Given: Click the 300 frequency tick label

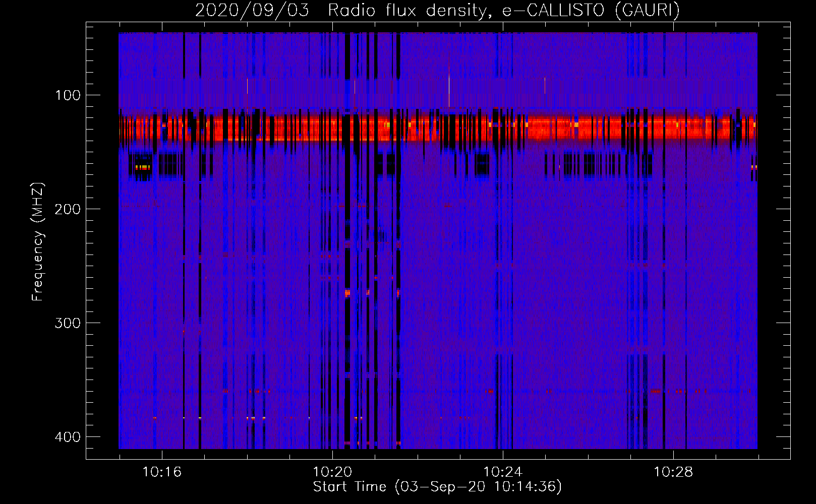Looking at the screenshot, I should pyautogui.click(x=68, y=323).
